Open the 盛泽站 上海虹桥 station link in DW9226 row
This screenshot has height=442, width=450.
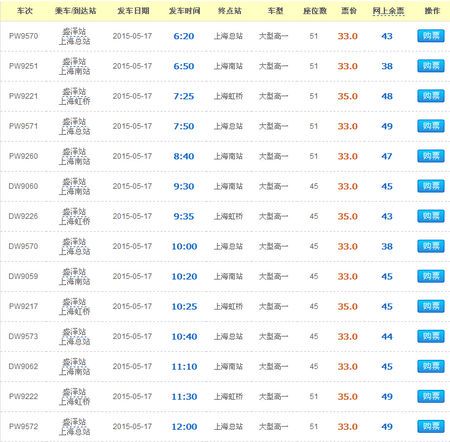click(x=75, y=216)
